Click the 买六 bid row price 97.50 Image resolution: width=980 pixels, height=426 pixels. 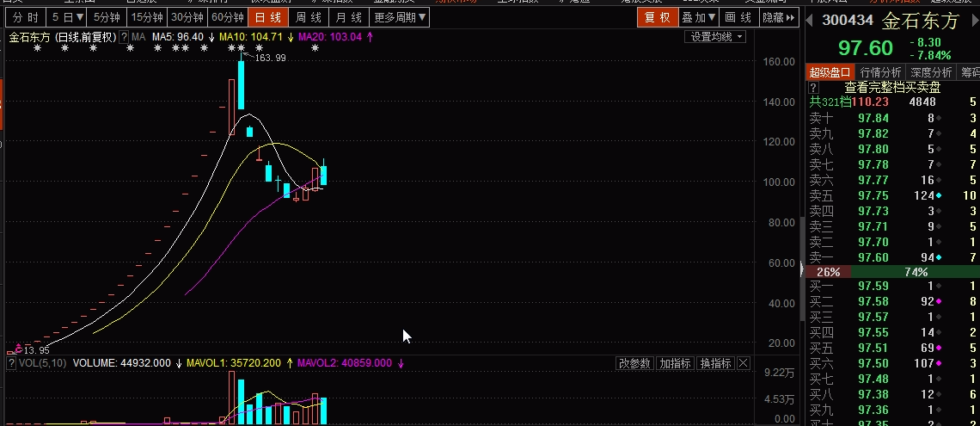(873, 363)
